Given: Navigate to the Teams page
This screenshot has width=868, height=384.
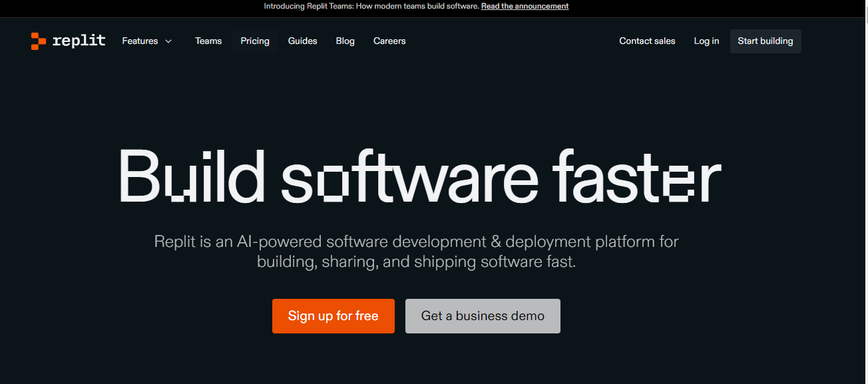Looking at the screenshot, I should 208,41.
